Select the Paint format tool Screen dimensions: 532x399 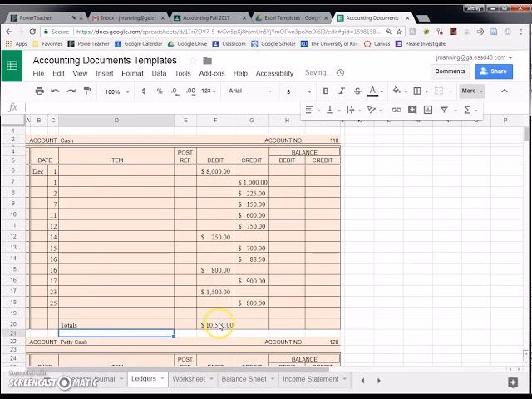86,91
